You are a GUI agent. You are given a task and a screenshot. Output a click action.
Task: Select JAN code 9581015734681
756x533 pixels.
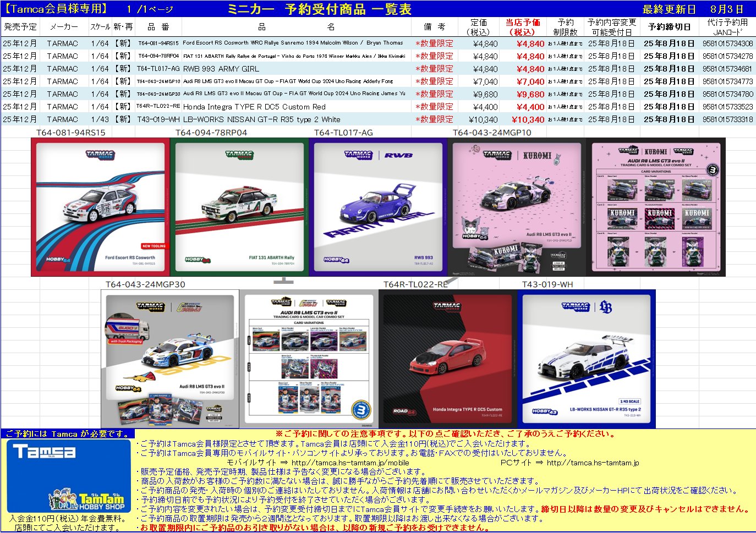tap(727, 69)
